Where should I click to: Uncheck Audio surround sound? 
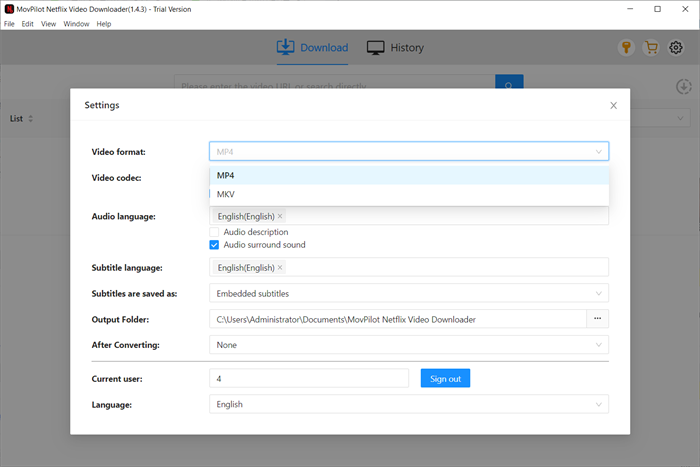coord(214,245)
